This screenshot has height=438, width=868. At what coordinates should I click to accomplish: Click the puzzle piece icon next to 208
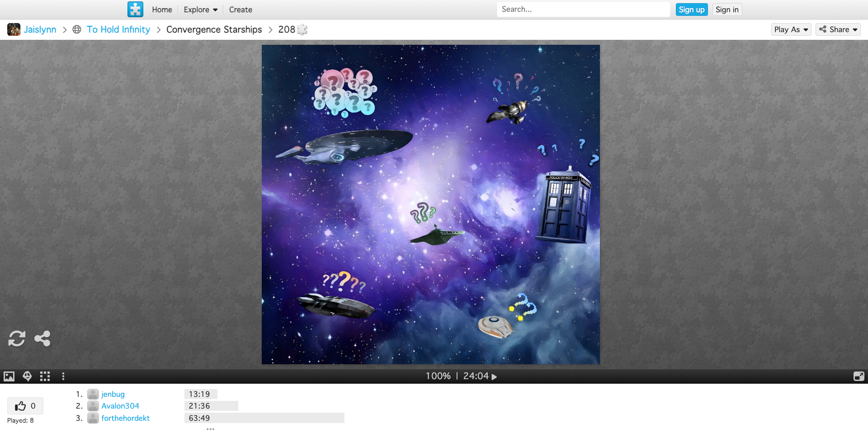302,30
